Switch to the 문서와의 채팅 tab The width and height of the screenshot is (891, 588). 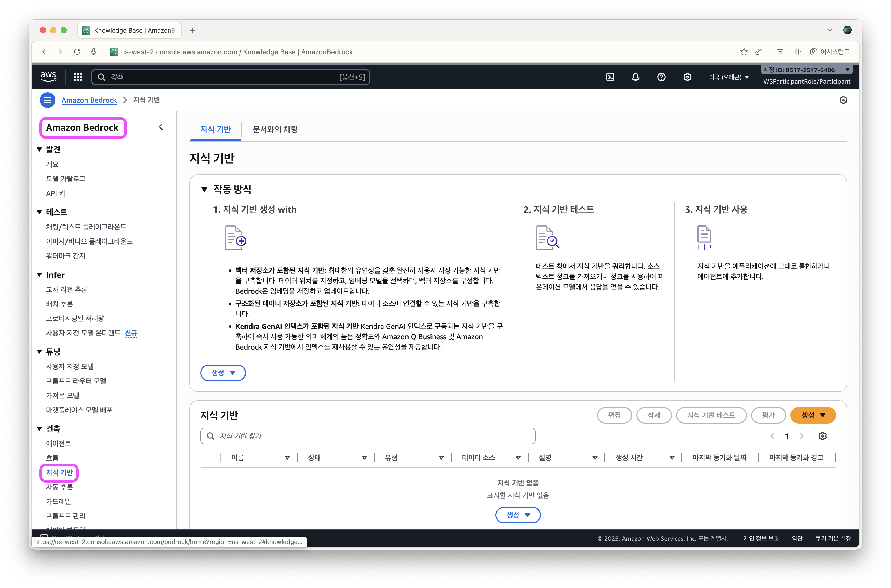coord(275,129)
